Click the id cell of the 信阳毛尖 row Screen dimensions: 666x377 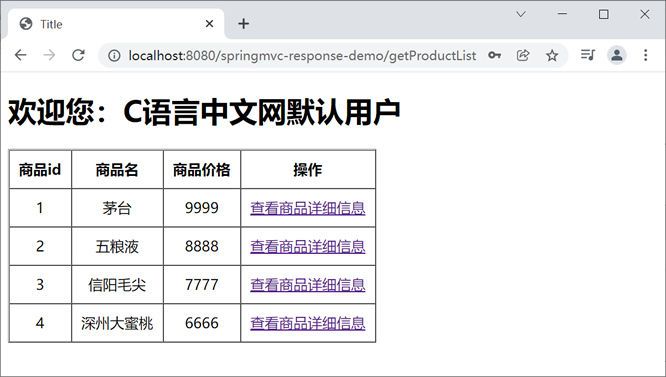tap(40, 284)
